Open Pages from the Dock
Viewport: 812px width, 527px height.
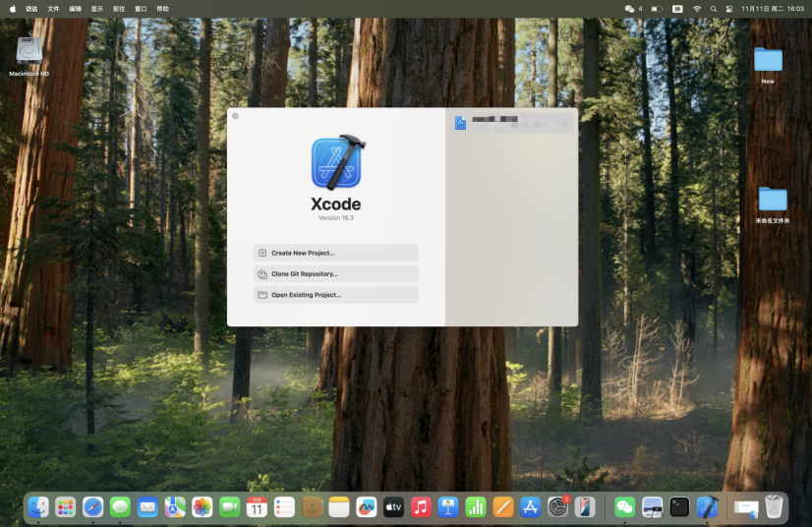click(503, 507)
